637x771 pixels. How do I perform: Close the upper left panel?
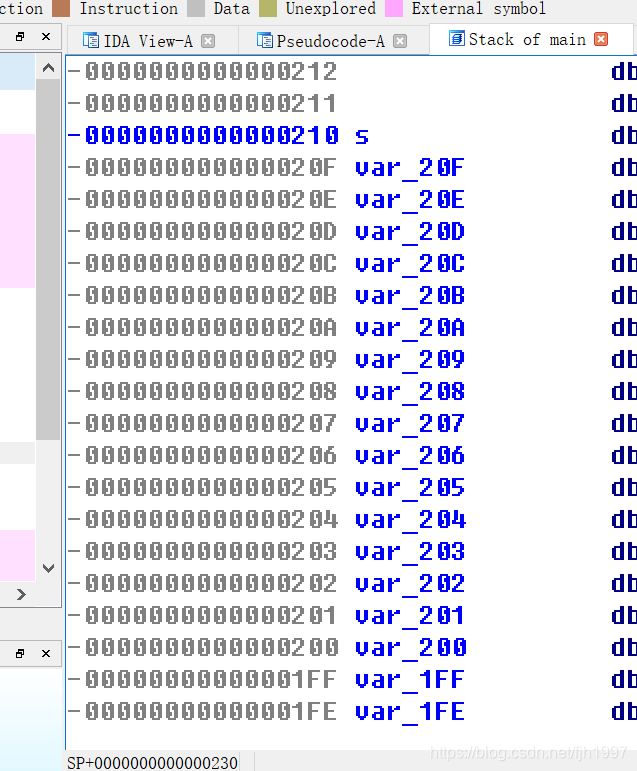click(x=46, y=36)
